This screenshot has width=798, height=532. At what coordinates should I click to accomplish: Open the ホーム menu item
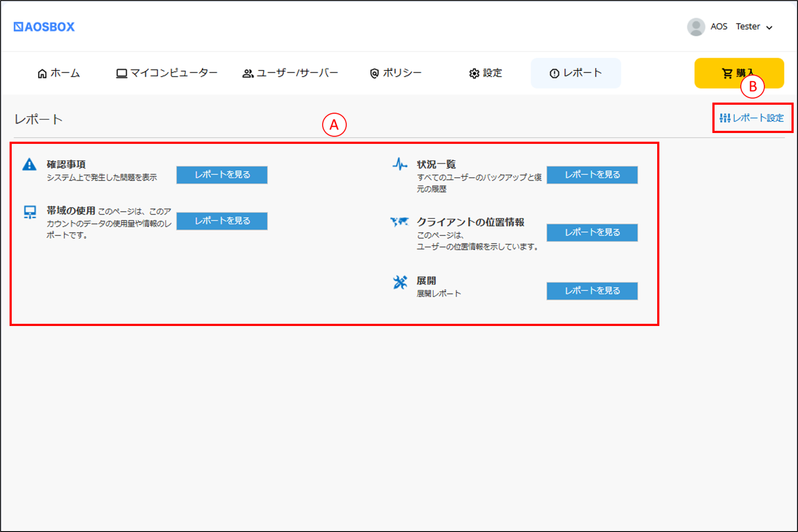tap(59, 73)
